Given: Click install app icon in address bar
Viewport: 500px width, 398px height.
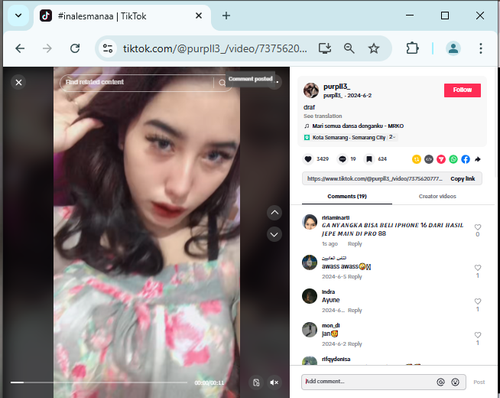Looking at the screenshot, I should (x=325, y=49).
